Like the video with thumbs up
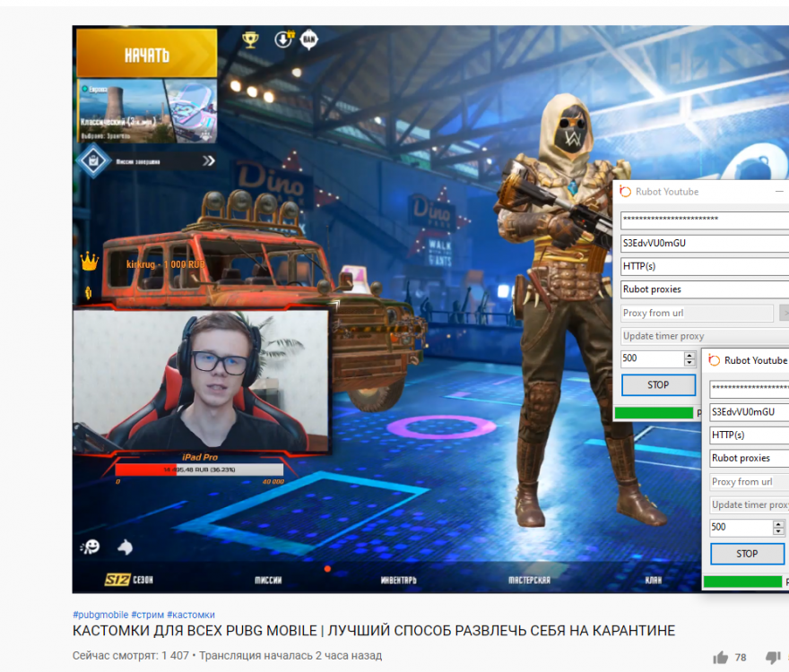The height and width of the screenshot is (672, 789). (x=720, y=657)
